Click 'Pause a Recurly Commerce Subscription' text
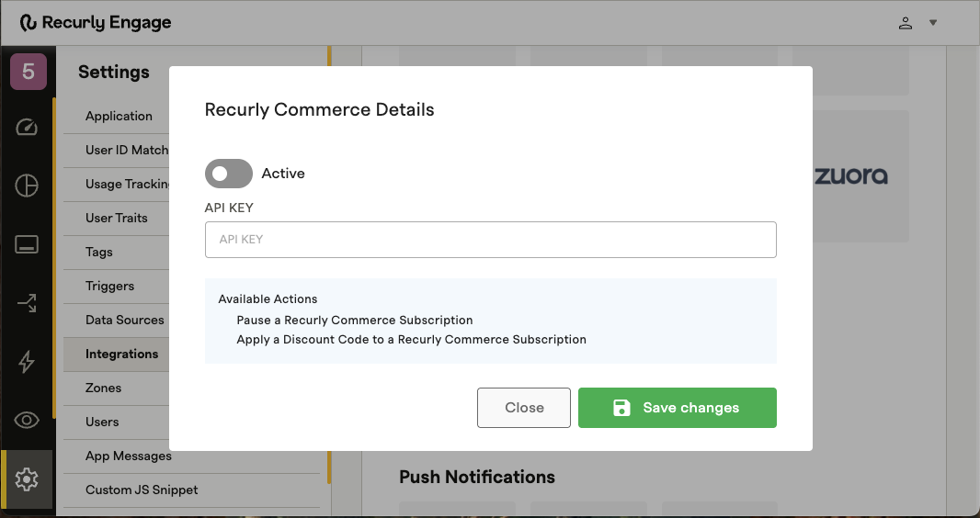 354,321
